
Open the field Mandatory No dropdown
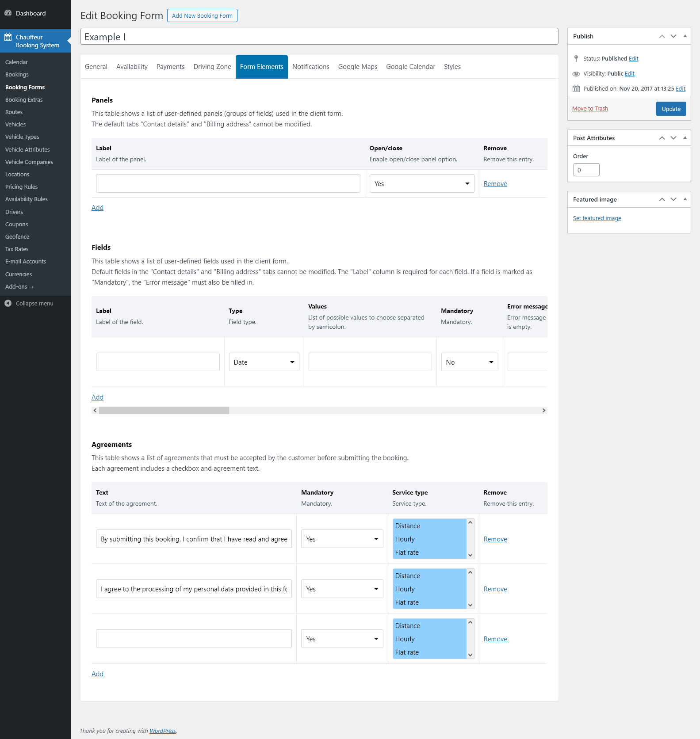point(470,362)
